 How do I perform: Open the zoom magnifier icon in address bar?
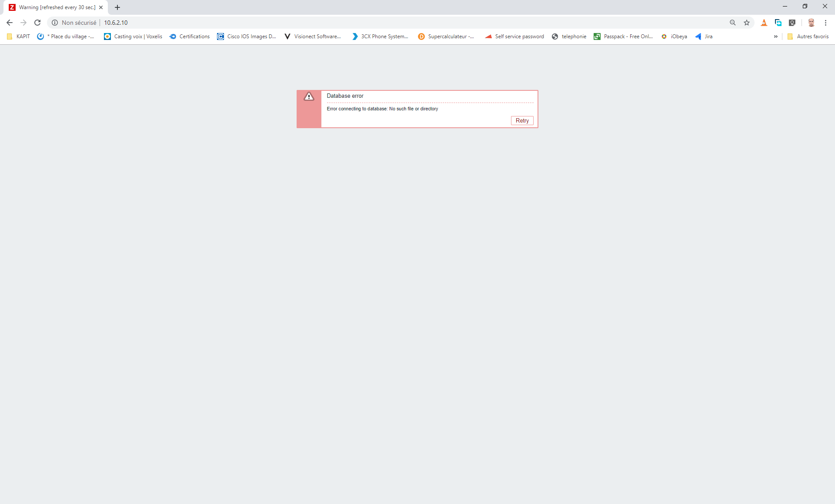point(733,23)
